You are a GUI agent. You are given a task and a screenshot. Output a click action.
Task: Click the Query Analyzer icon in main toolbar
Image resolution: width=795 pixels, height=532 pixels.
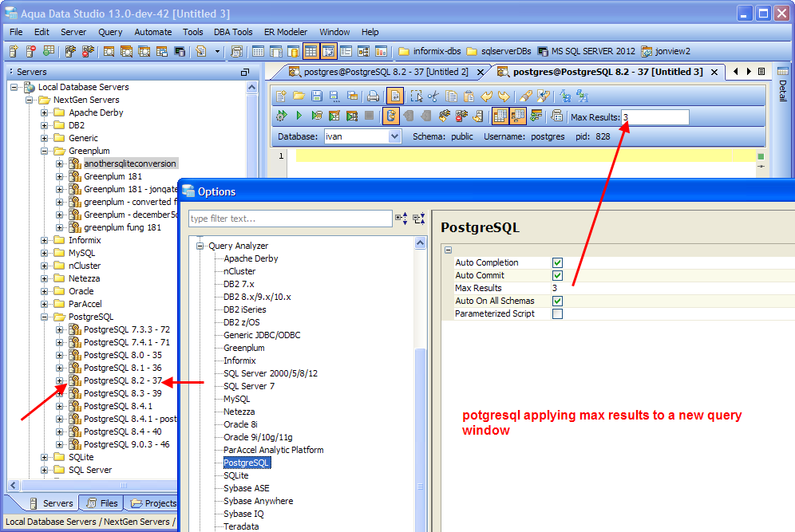point(109,51)
